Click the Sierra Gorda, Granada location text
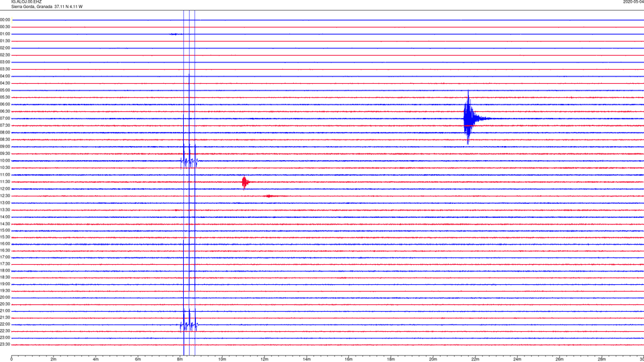644x362 pixels. click(x=32, y=7)
